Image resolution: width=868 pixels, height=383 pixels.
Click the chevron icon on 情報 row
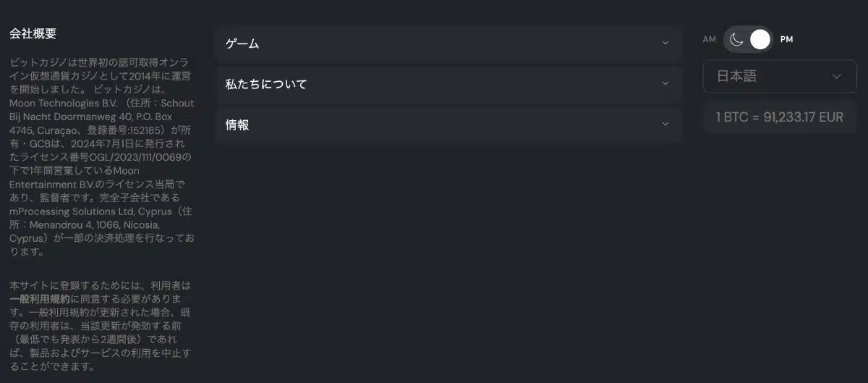tap(665, 125)
